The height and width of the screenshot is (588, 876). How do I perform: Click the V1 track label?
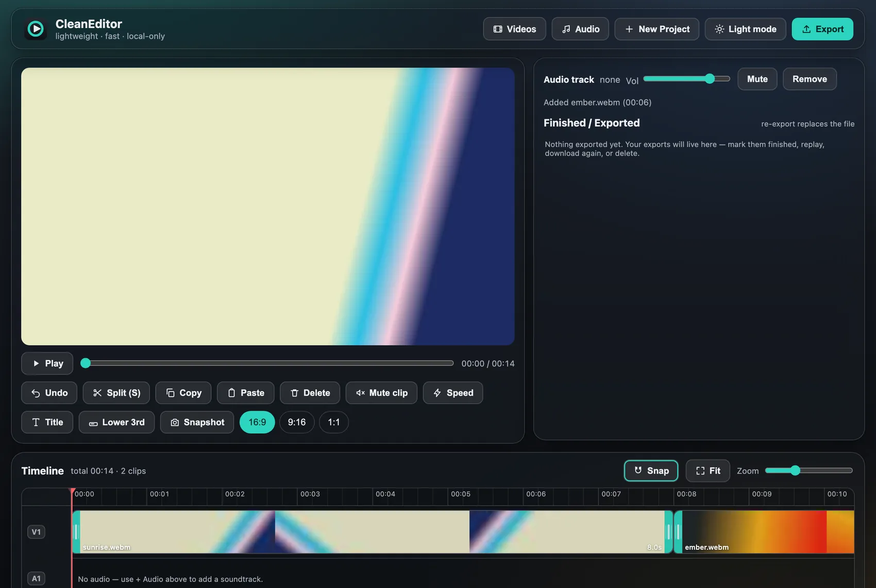click(x=36, y=532)
